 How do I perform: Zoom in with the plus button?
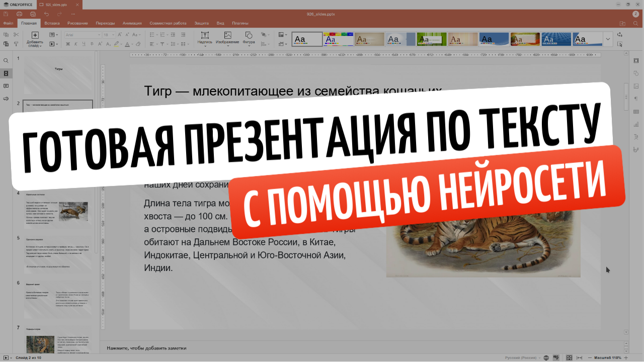pos(626,357)
